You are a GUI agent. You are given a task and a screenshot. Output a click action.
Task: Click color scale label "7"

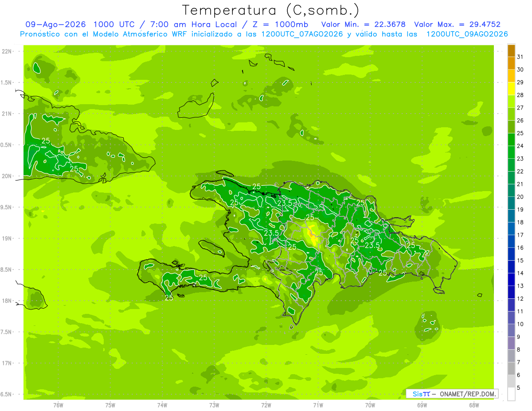tap(519, 363)
